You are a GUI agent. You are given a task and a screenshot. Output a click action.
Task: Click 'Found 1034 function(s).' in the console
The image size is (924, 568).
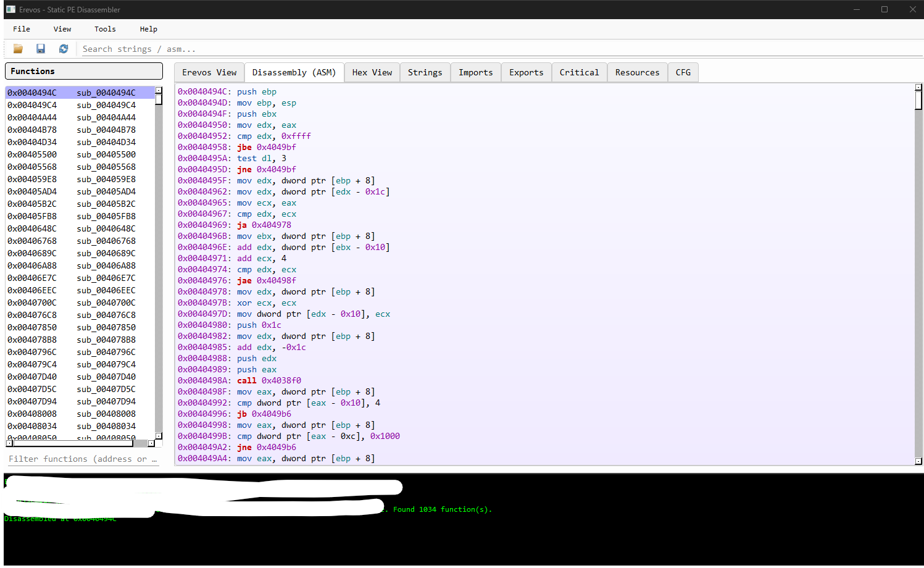click(x=442, y=509)
